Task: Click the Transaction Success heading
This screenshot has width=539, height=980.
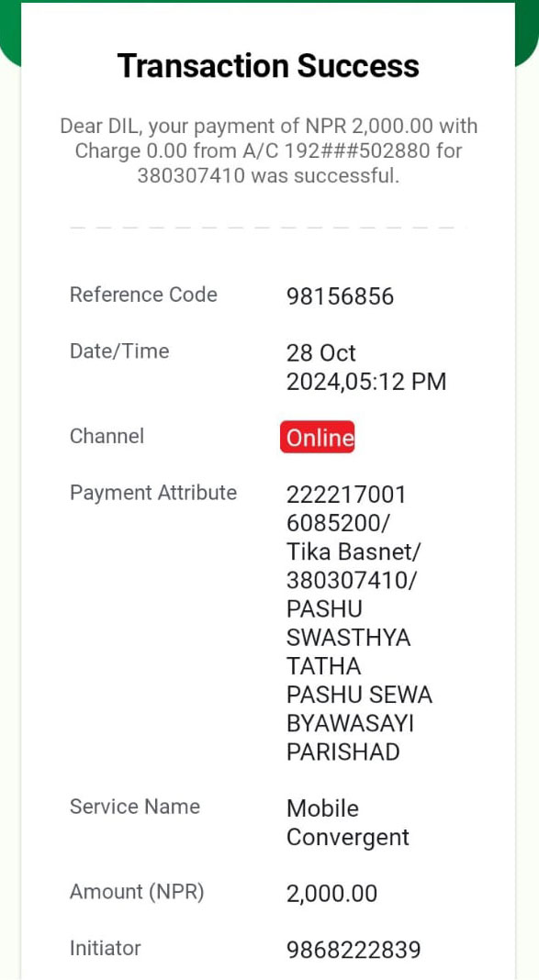Action: pyautogui.click(x=268, y=66)
